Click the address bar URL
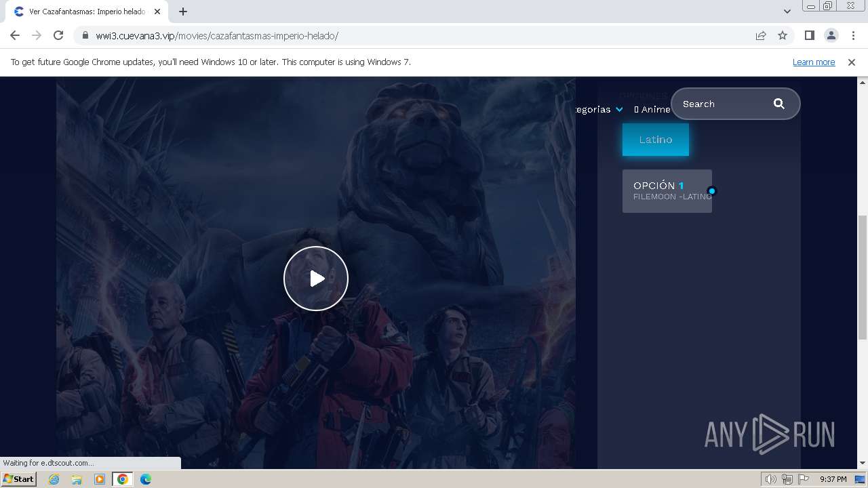Viewport: 868px width, 488px height. (217, 36)
